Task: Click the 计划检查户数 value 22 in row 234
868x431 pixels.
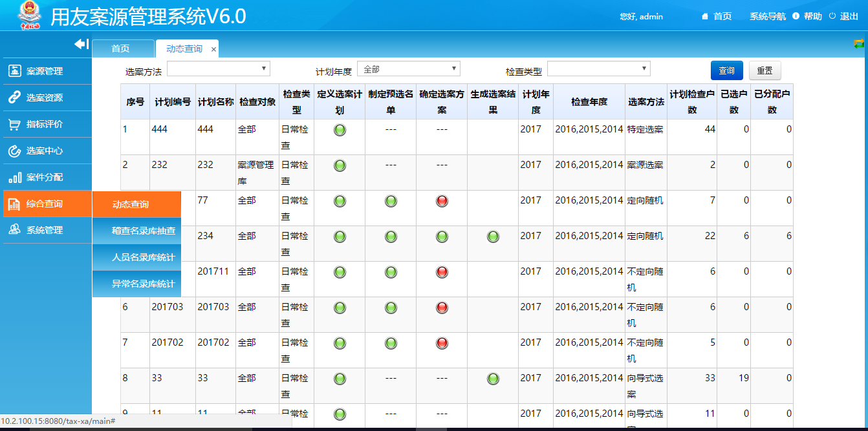Action: click(x=710, y=236)
